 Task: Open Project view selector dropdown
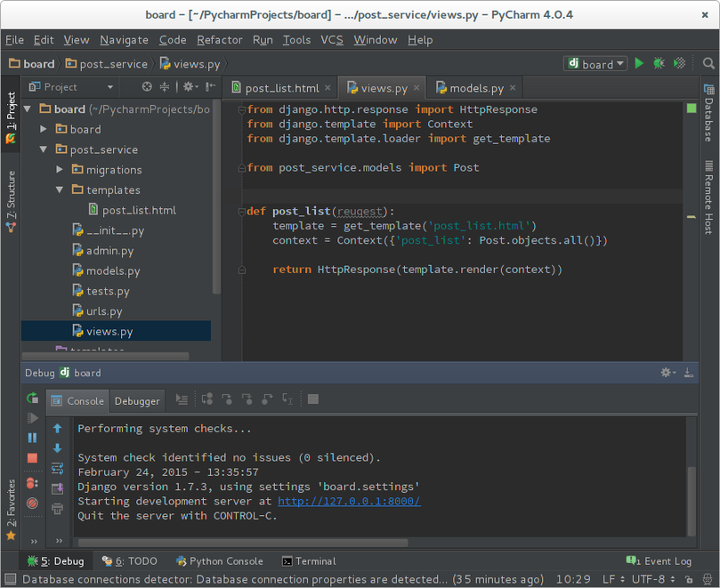coord(71,87)
